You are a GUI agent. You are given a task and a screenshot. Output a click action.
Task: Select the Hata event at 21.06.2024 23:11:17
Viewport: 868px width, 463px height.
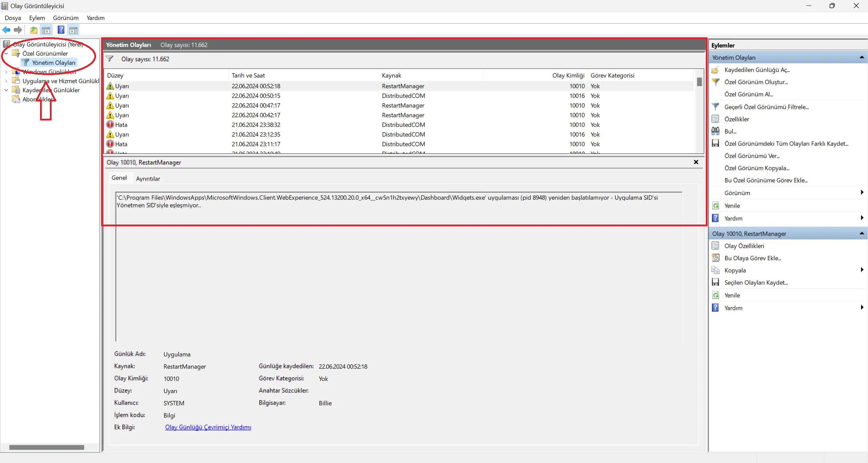[x=399, y=144]
